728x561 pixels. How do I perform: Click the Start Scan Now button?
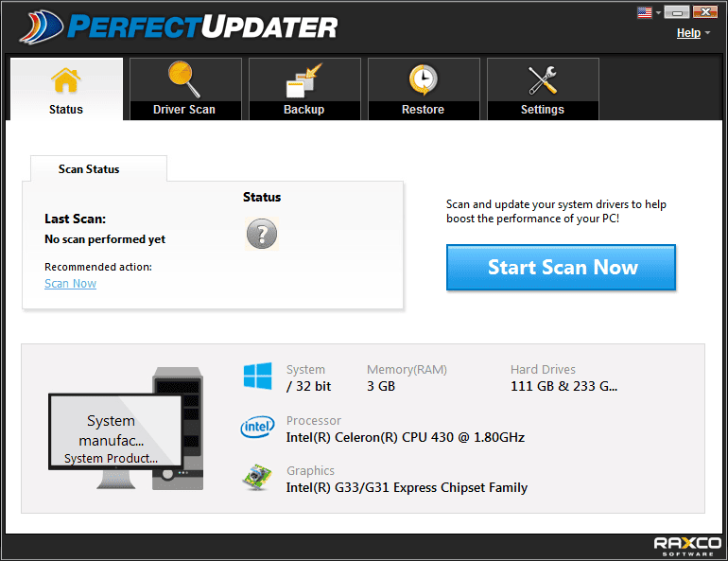[561, 268]
